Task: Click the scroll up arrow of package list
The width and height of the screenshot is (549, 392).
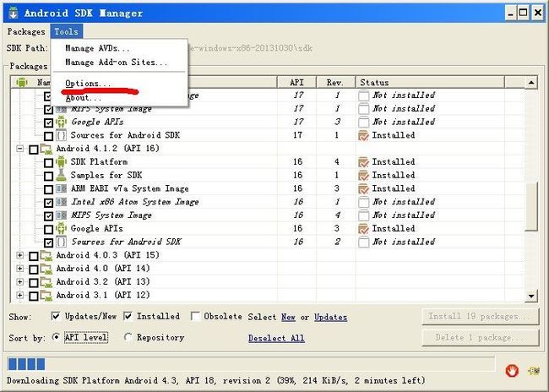Action: 531,83
